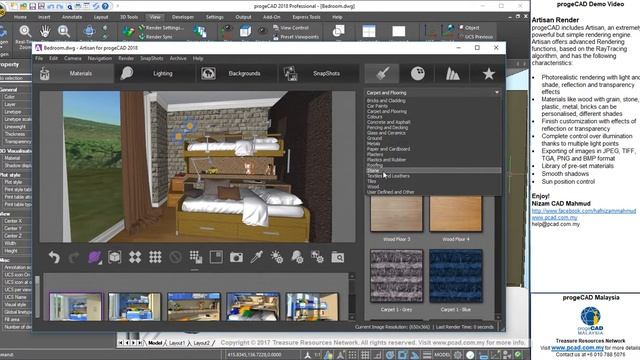
Task: Choose Textiles and Leathers category
Action: [388, 176]
